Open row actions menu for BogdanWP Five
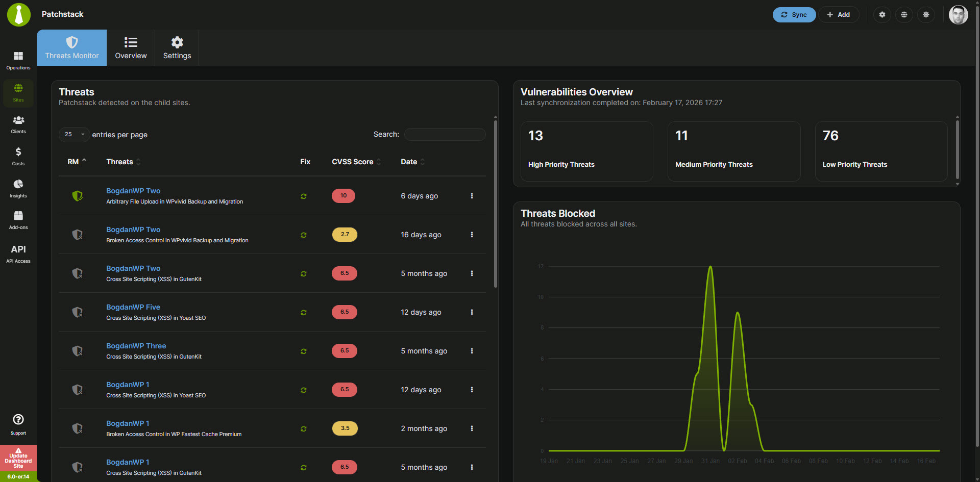 (x=472, y=312)
